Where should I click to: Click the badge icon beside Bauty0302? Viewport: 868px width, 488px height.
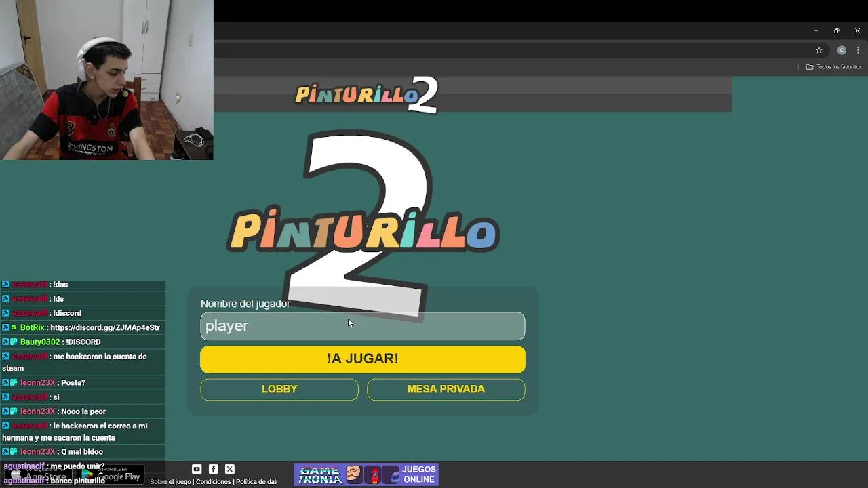pos(14,342)
